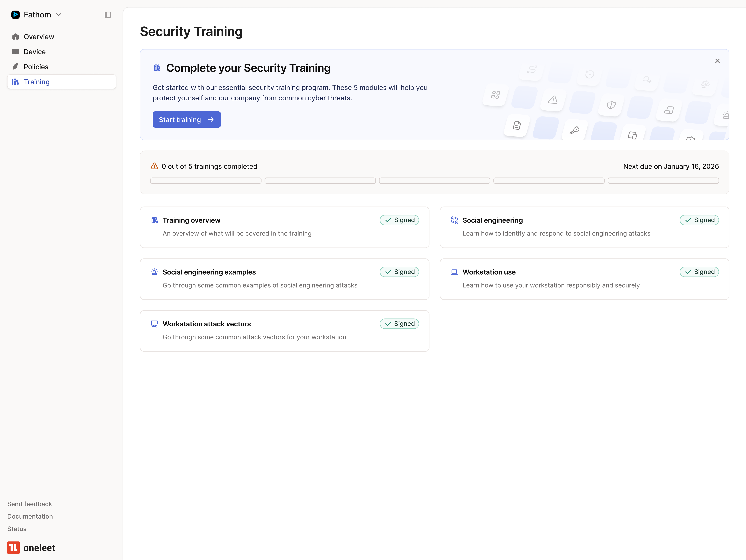Image resolution: width=746 pixels, height=560 pixels.
Task: Navigate to the Overview page
Action: pos(39,36)
